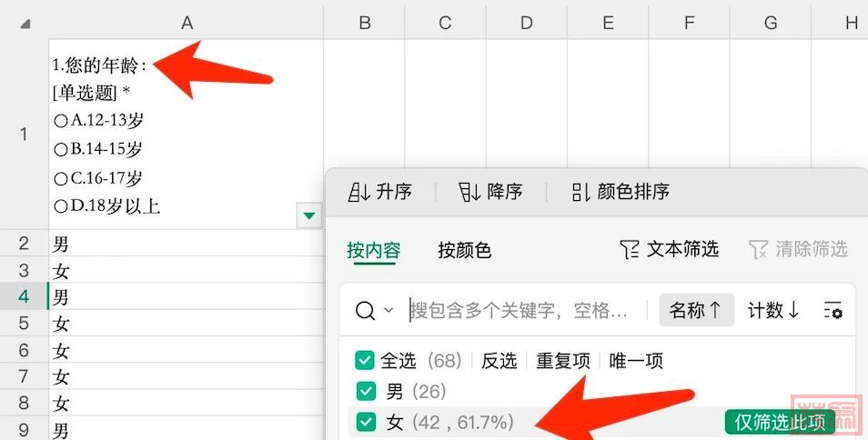
Task: Click the funnel icon beside 文本筛选
Action: pos(630,250)
